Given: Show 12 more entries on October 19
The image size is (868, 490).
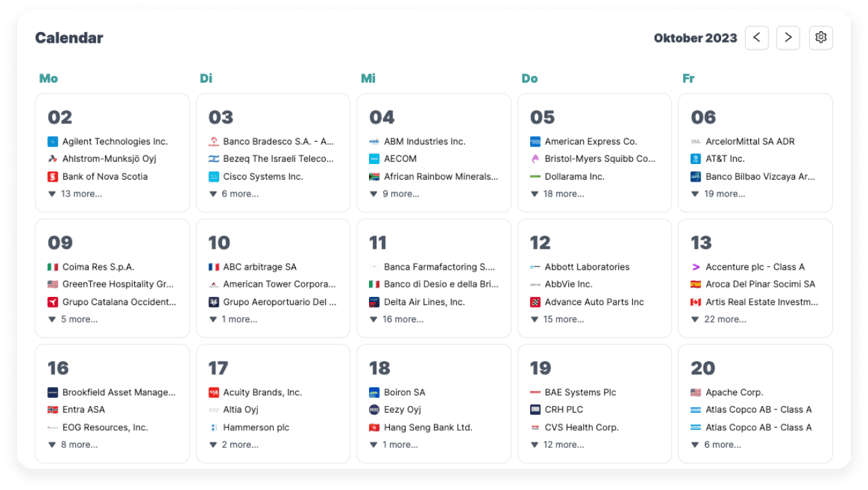Looking at the screenshot, I should pos(557,445).
